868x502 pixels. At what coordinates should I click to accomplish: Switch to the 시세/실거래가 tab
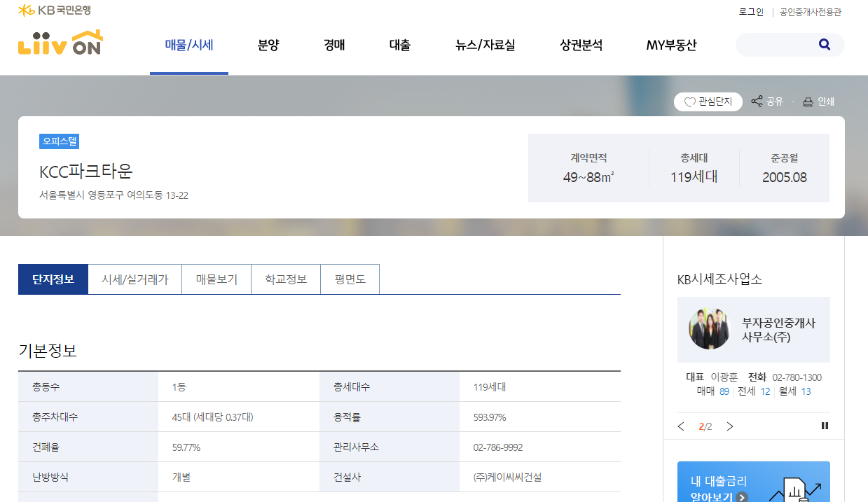click(135, 279)
